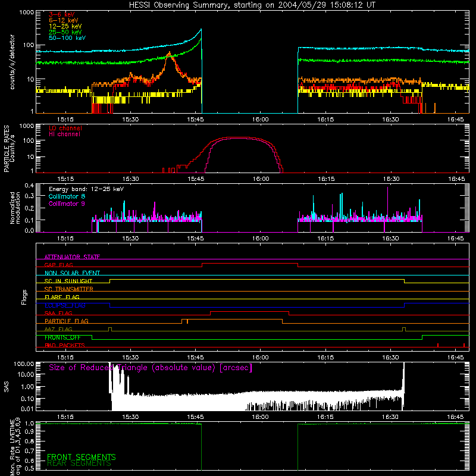Select the 6-12 keV legend label
The height and width of the screenshot is (476, 476).
(x=64, y=20)
